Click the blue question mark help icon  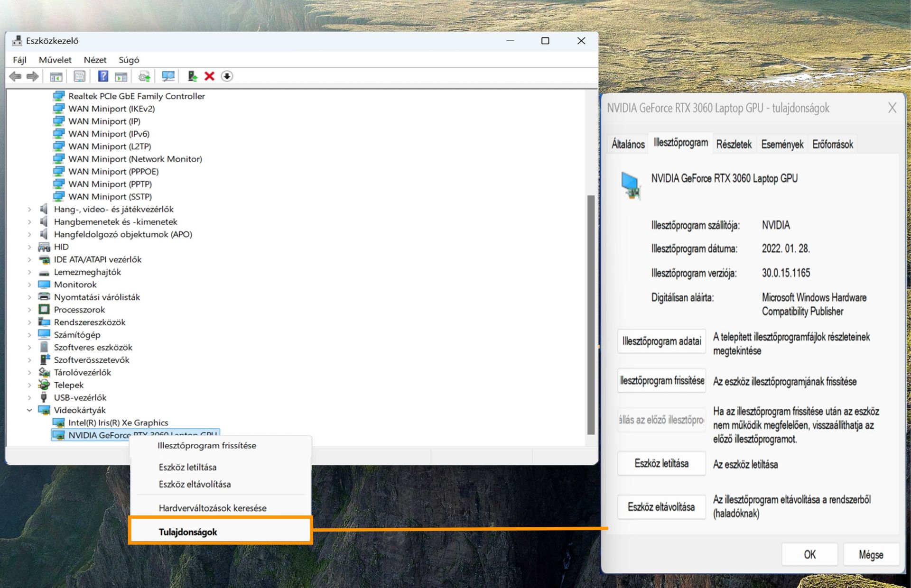click(102, 76)
